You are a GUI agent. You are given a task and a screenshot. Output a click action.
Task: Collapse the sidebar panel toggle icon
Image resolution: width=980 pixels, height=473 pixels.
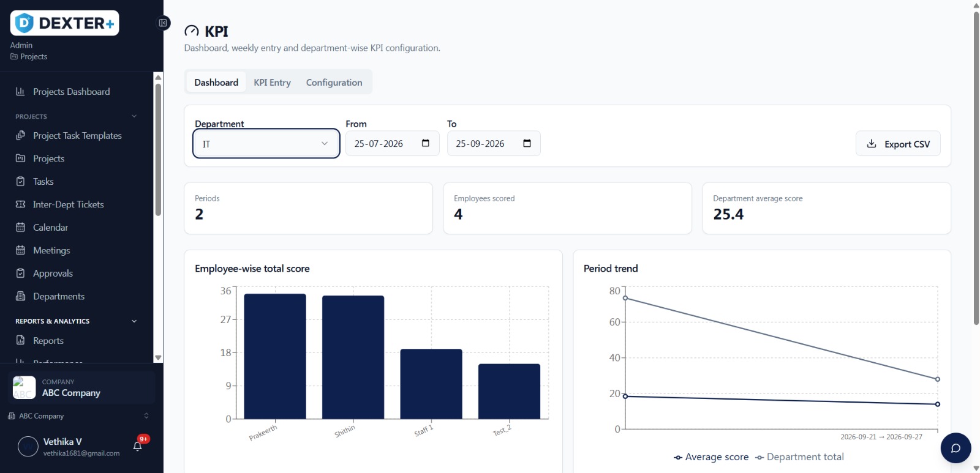[163, 23]
